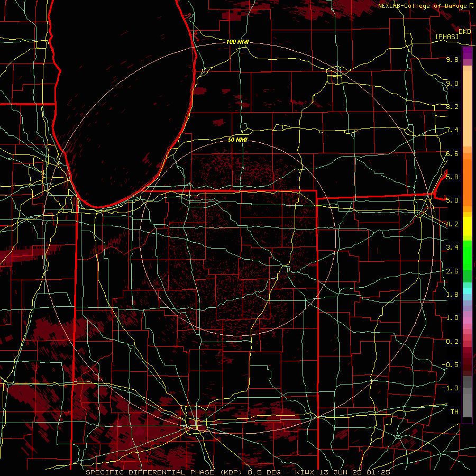Click the 5.0 value on the color scale
The height and width of the screenshot is (476, 476).
[452, 200]
